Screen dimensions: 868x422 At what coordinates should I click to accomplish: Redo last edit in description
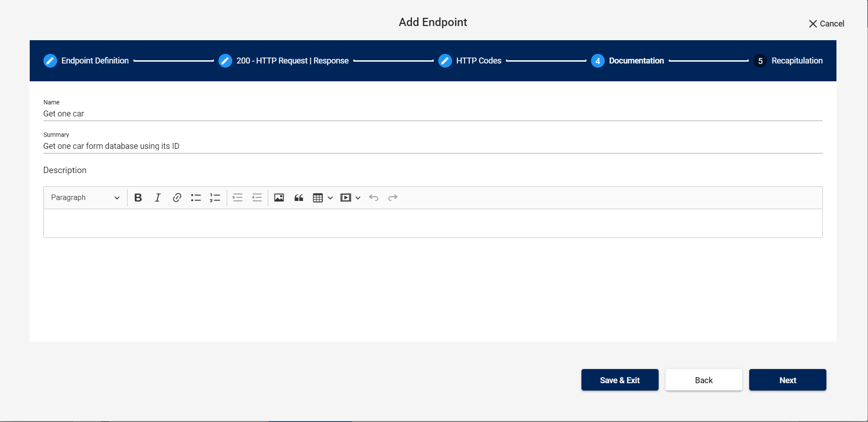pos(393,198)
